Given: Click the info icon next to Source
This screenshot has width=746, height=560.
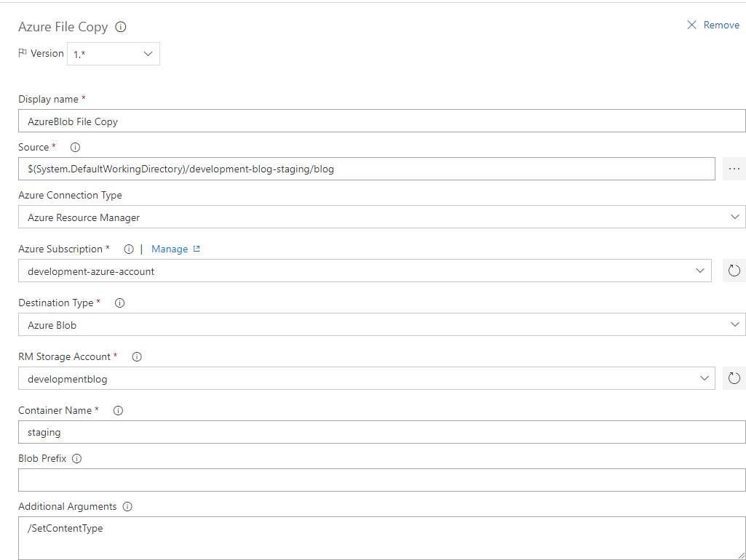Looking at the screenshot, I should pos(75,147).
